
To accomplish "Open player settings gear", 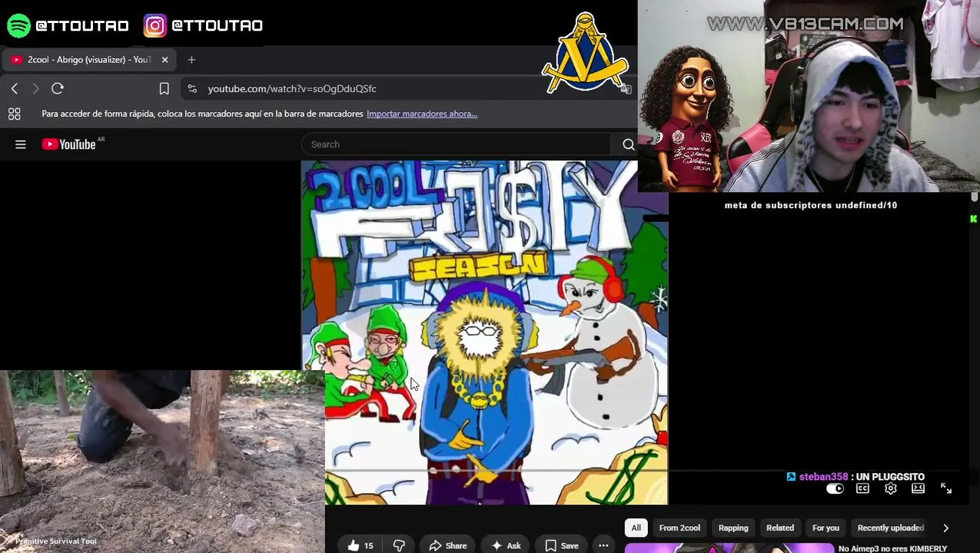I will tap(890, 488).
